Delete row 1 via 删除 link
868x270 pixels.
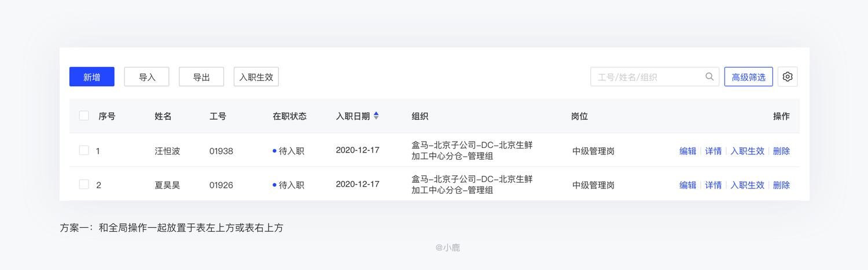tap(781, 151)
